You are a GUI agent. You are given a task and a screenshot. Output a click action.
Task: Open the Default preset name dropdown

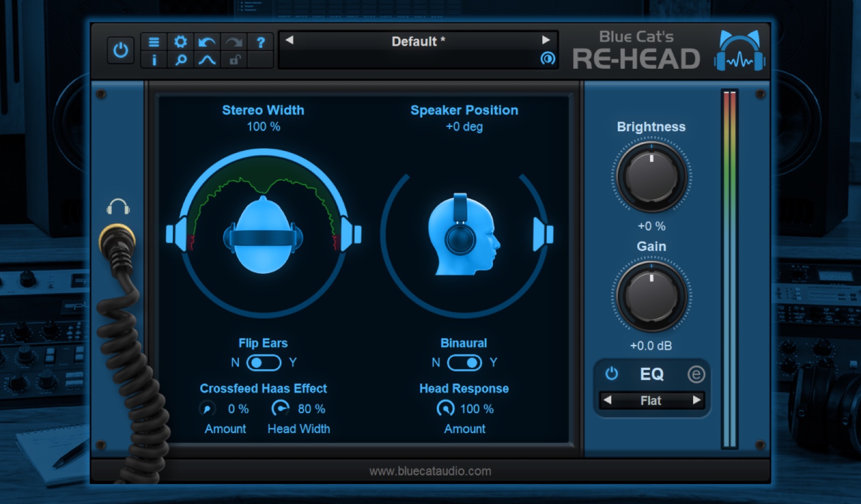[x=418, y=41]
